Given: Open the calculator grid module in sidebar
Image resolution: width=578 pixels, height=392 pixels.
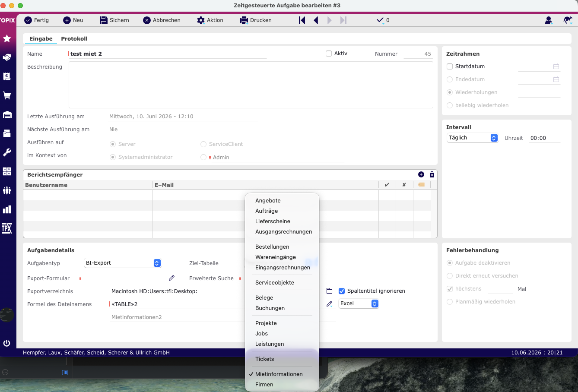Looking at the screenshot, I should pos(7,171).
